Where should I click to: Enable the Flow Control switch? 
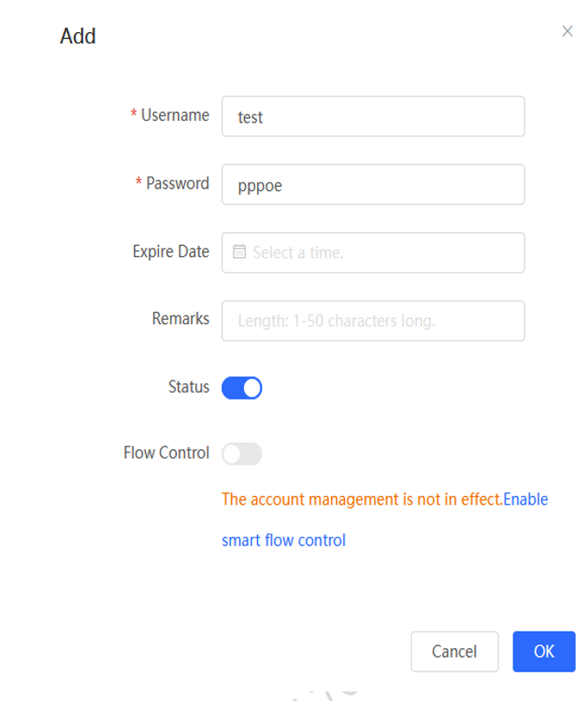click(x=242, y=453)
